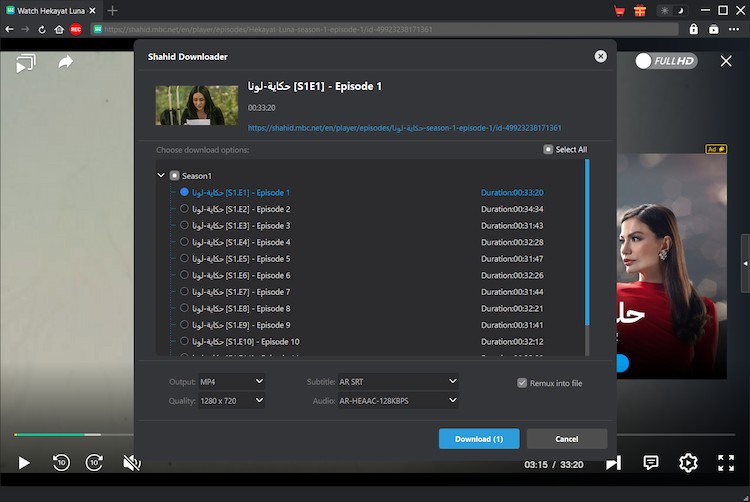Open the shopping cart icon
Screen dimensions: 750x502
pos(619,11)
